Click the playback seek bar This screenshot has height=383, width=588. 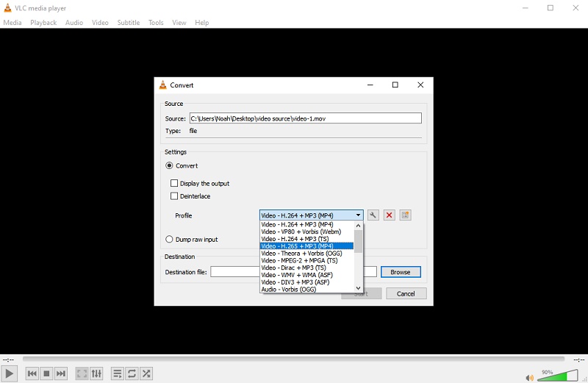293,359
